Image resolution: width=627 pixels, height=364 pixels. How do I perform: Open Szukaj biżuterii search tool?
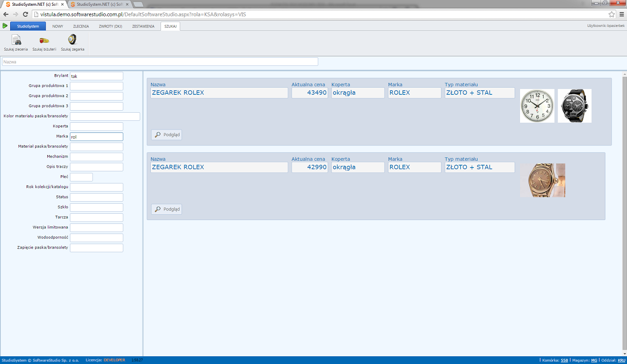click(x=44, y=42)
